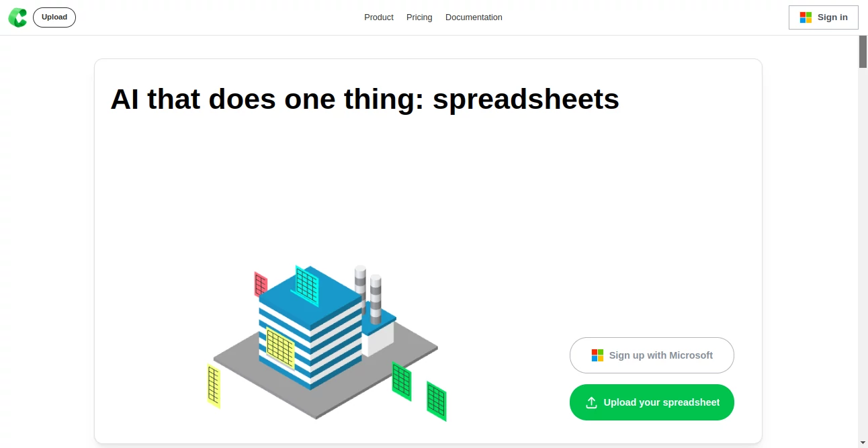The height and width of the screenshot is (448, 868).
Task: Click the blue factory building illustration
Action: tap(309, 336)
